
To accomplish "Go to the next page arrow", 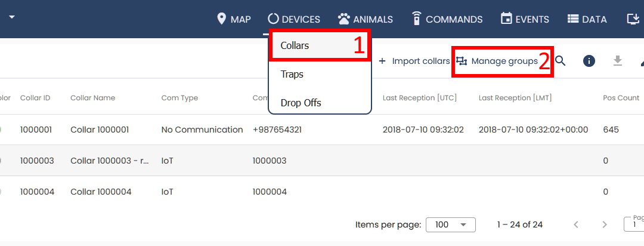I will (x=605, y=225).
